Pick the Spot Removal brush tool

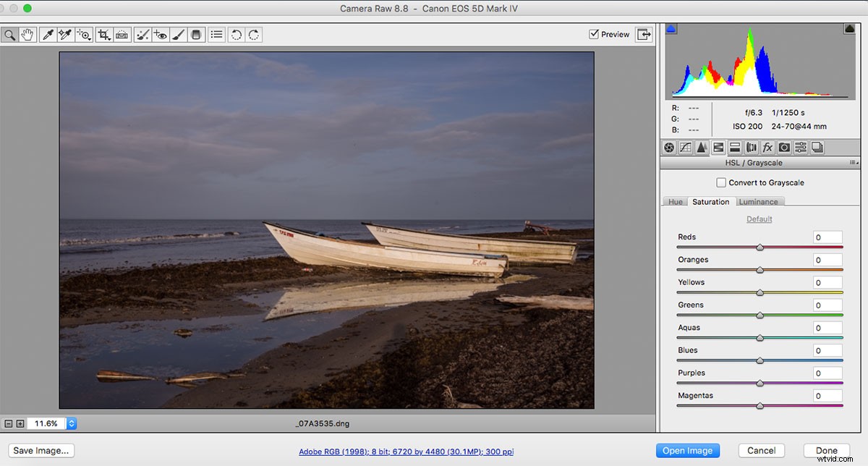[142, 34]
